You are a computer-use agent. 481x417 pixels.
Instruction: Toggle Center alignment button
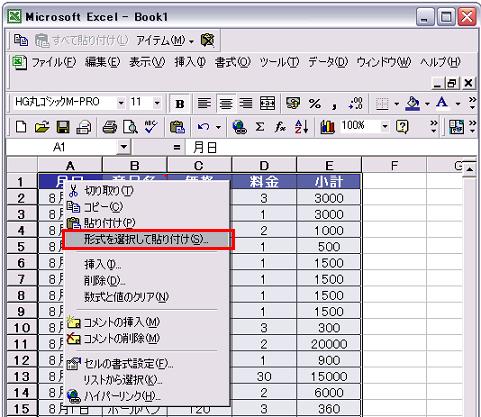pyautogui.click(x=226, y=104)
